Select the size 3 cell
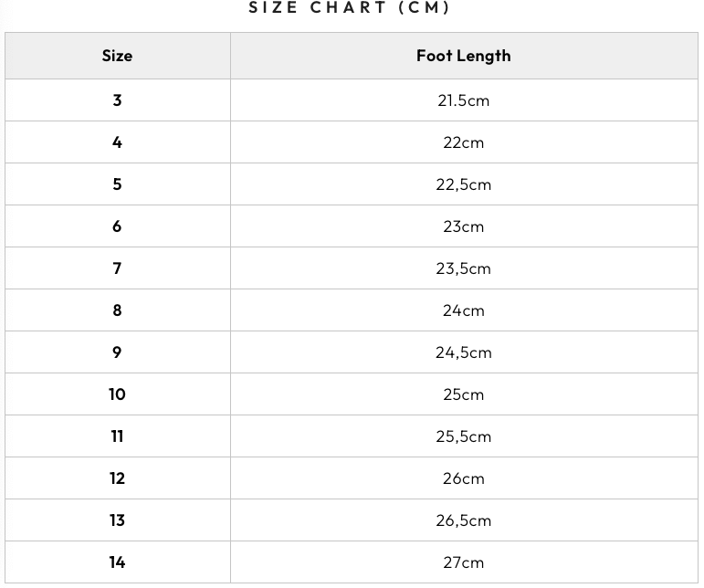 (117, 100)
